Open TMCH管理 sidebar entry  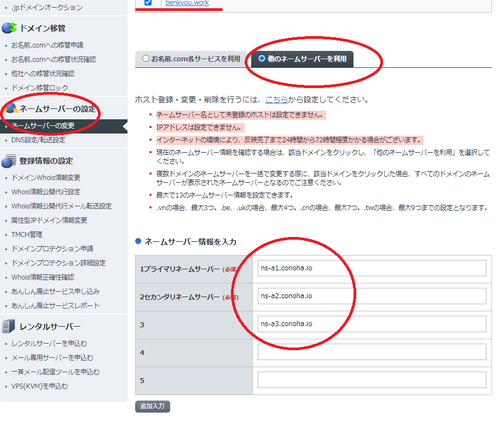pos(27,235)
